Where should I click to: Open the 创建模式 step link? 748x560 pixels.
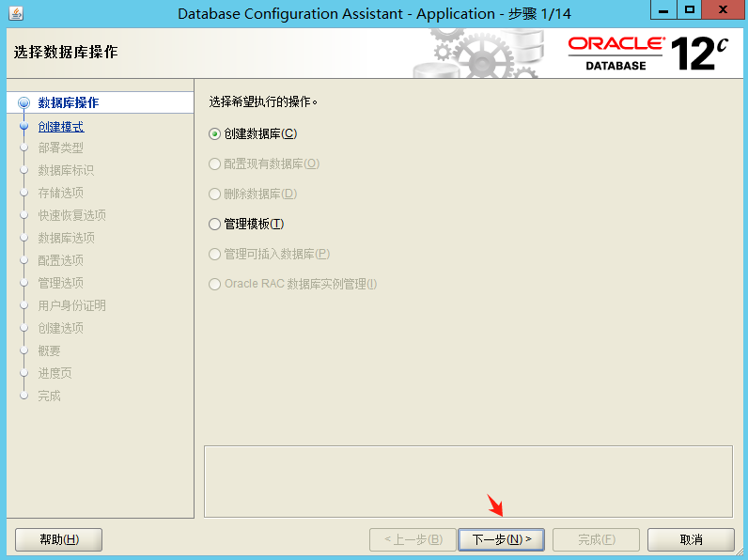point(61,127)
